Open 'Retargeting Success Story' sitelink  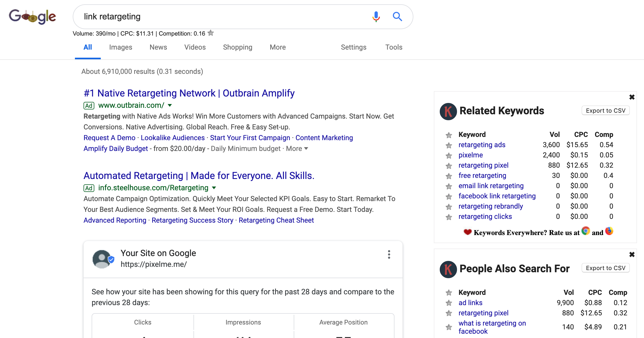click(x=192, y=220)
